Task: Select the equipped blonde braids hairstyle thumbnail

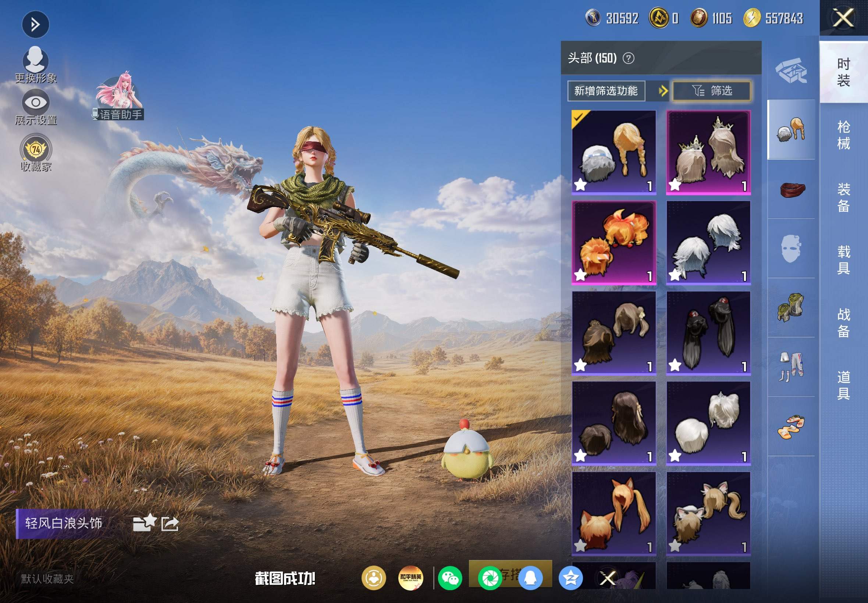Action: 614,153
